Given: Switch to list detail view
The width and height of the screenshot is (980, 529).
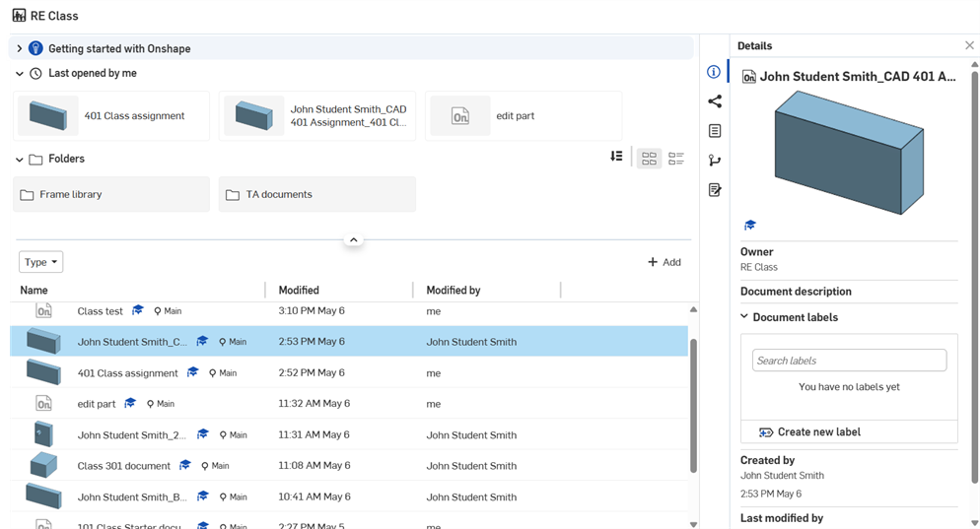Looking at the screenshot, I should (676, 159).
